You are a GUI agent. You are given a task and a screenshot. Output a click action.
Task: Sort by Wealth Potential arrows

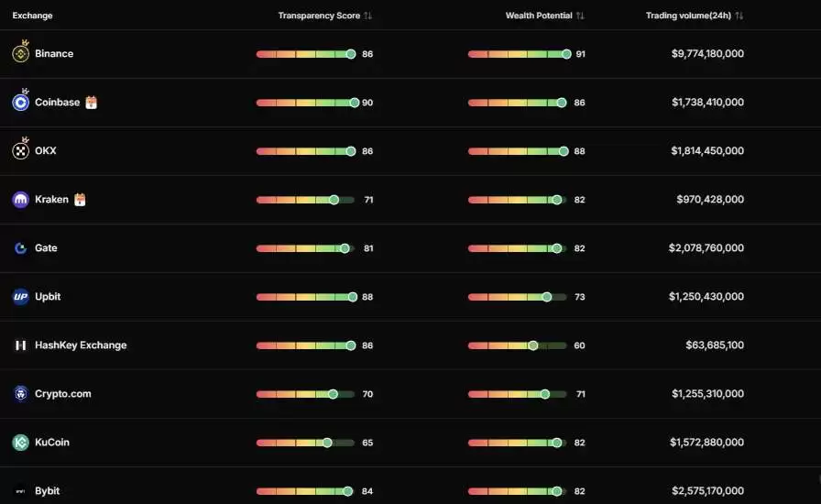[580, 16]
